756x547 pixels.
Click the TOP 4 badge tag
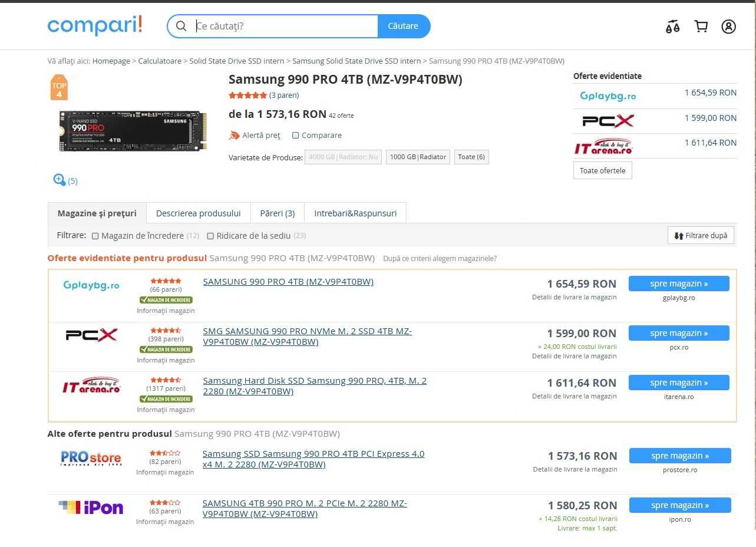click(59, 87)
